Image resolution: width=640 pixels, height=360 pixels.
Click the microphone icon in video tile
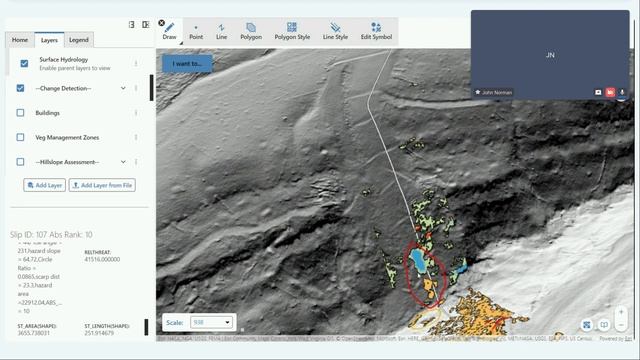click(622, 92)
